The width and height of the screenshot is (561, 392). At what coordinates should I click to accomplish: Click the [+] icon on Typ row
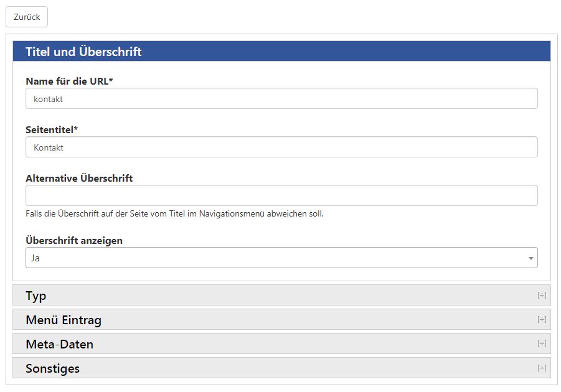(x=542, y=296)
